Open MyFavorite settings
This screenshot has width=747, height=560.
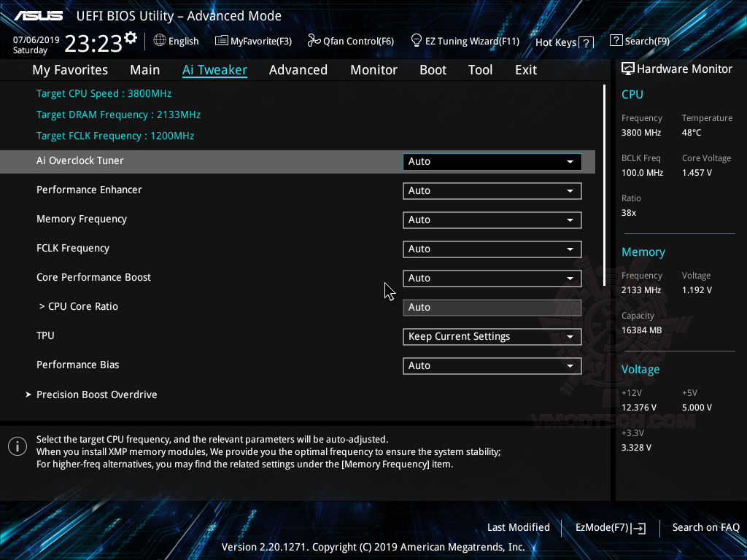point(253,41)
